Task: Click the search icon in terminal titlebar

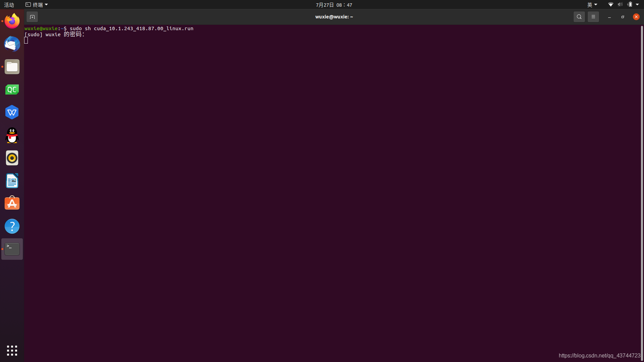Action: point(579,16)
